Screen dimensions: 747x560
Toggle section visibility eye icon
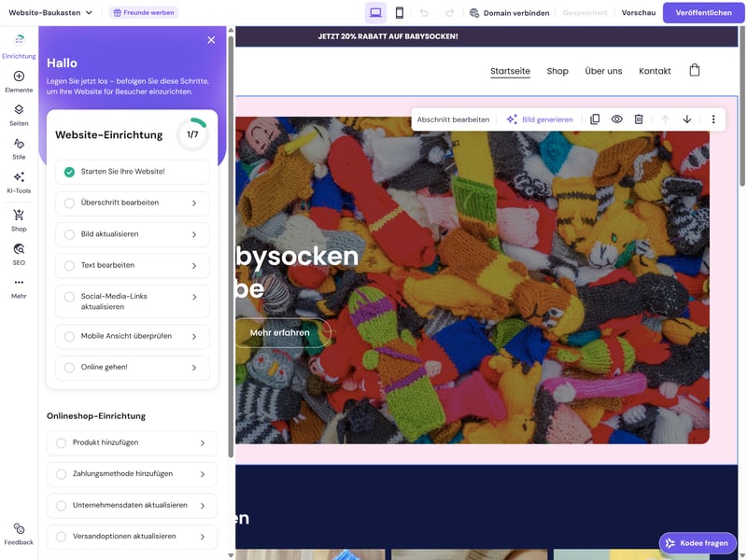tap(617, 119)
